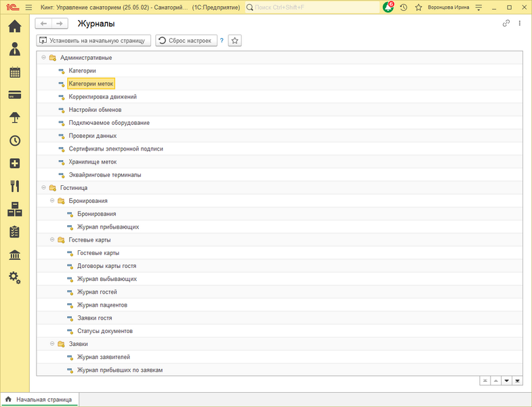The image size is (532, 407).
Task: Click Сброс настроек button
Action: 186,41
